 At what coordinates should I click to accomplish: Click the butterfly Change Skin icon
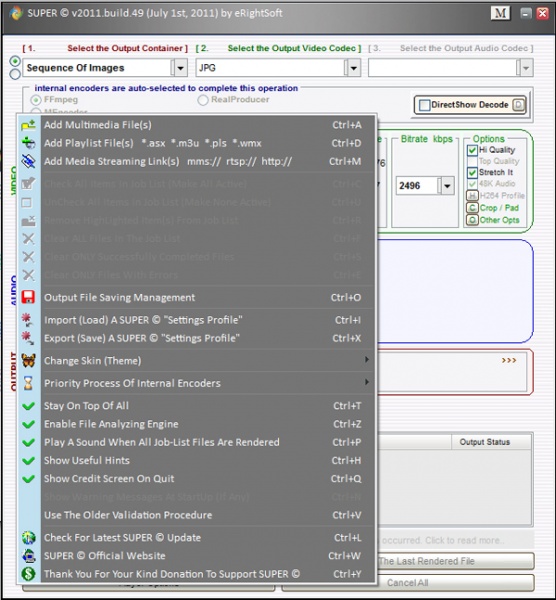point(28,360)
